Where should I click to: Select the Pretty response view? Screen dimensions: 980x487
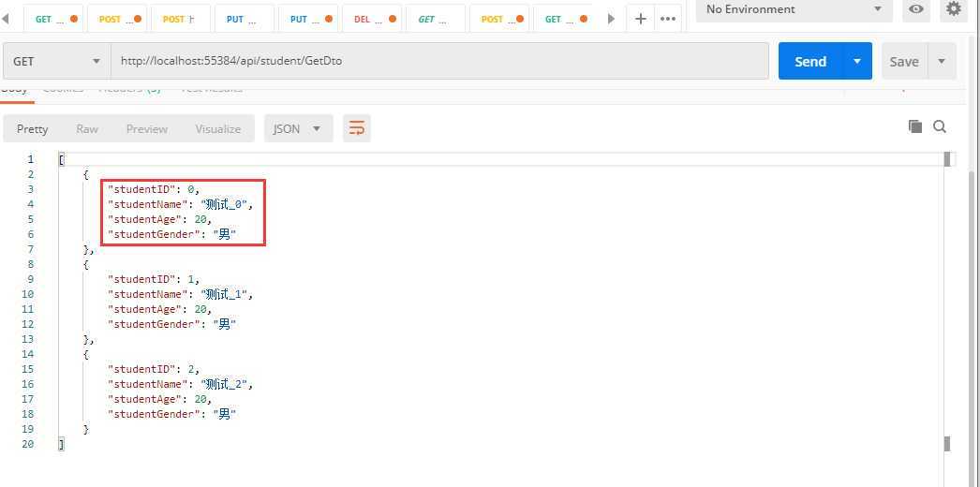pos(32,128)
